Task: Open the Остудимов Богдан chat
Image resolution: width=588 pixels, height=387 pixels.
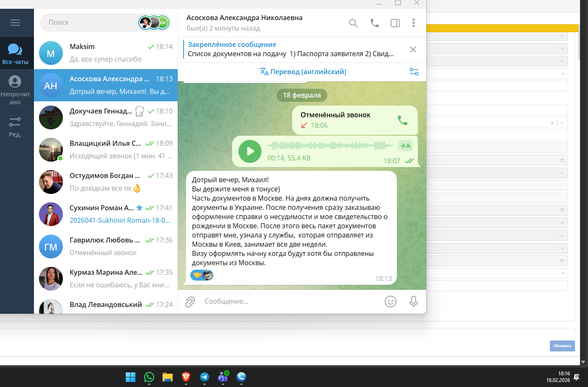Action: 106,182
